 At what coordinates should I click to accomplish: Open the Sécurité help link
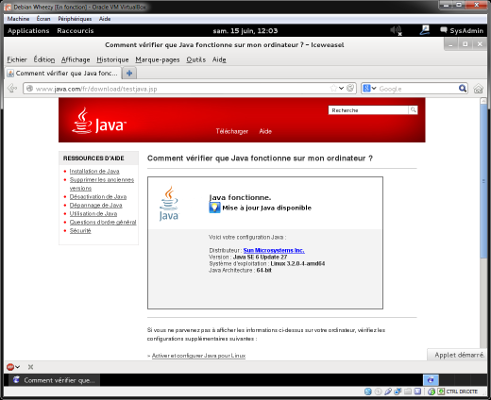[x=80, y=231]
